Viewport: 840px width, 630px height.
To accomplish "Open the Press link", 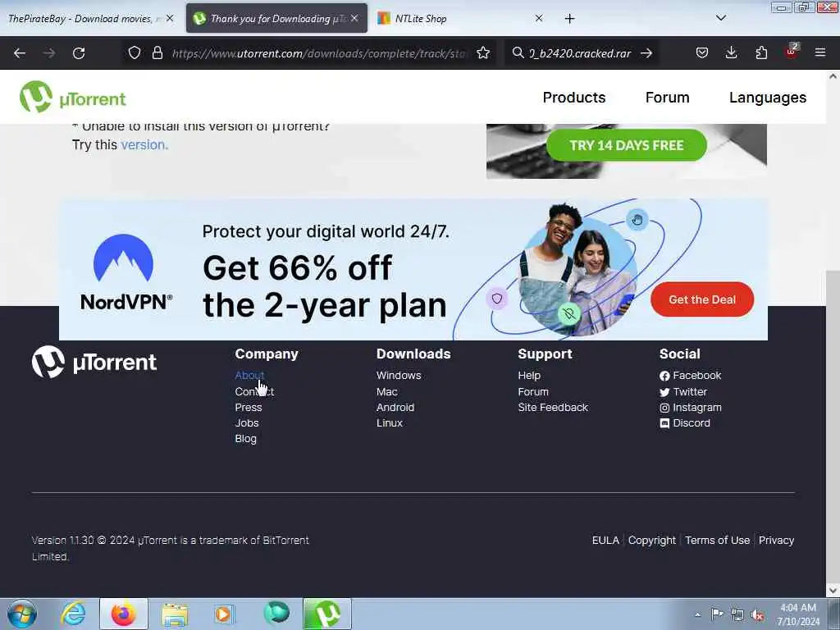I will click(x=249, y=407).
